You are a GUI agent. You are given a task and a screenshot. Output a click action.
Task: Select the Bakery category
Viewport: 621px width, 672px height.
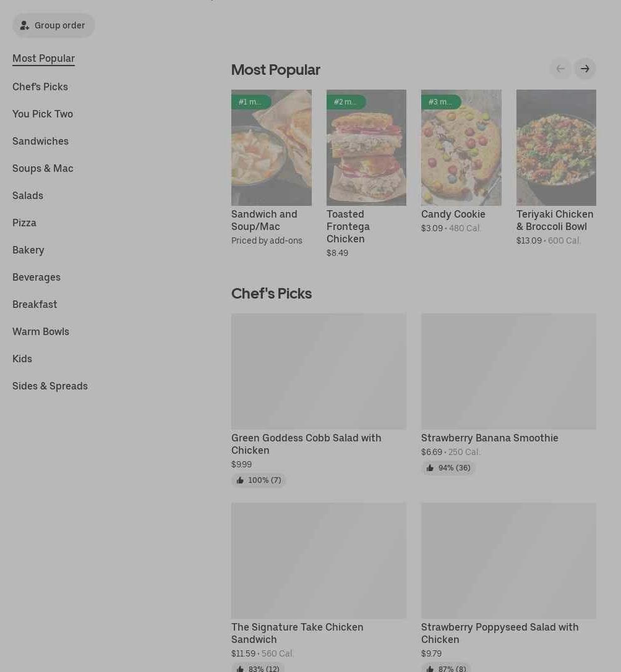(x=28, y=250)
